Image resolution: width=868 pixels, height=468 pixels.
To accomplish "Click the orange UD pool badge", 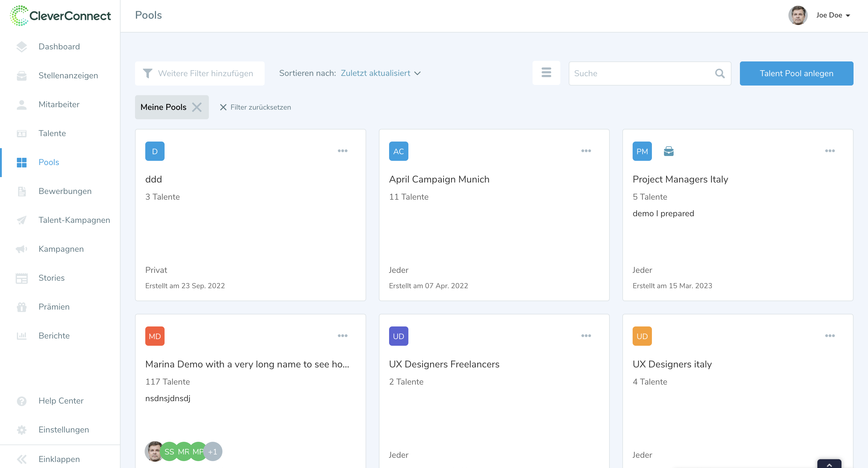I will 642,336.
